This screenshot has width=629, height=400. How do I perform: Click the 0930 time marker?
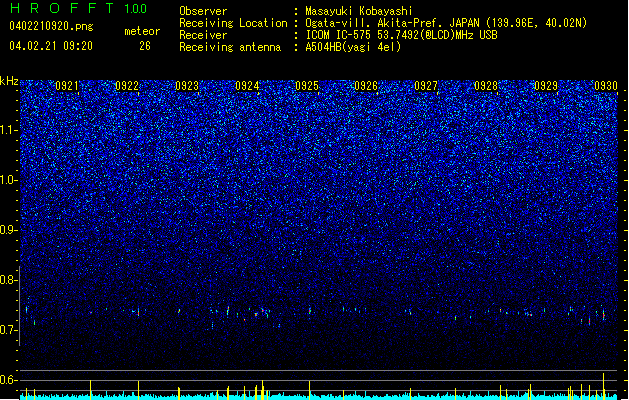point(606,86)
